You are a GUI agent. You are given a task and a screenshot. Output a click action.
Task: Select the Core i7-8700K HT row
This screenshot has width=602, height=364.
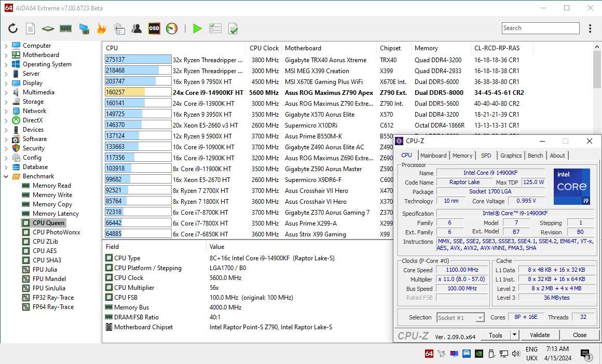tap(248, 213)
